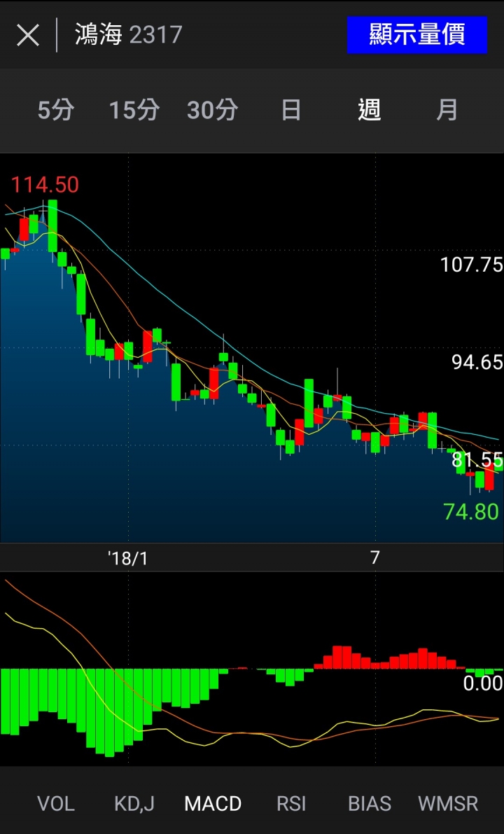Tap the 107.75 price axis label
The image size is (504, 834).
[472, 265]
